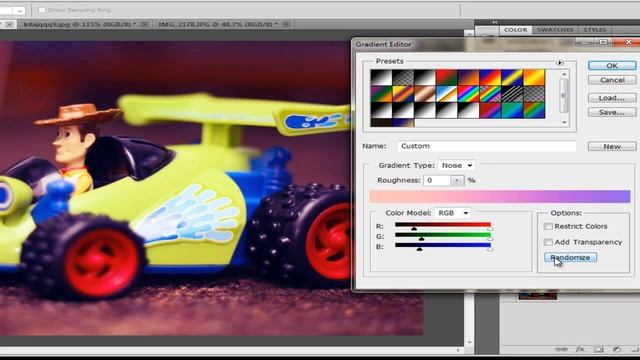Click the white slider on the G channel
Image resolution: width=640 pixels, height=360 pixels.
[490, 239]
